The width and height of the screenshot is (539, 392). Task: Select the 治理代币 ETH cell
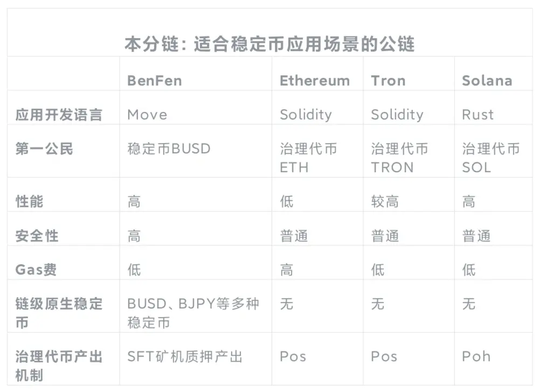coord(308,158)
